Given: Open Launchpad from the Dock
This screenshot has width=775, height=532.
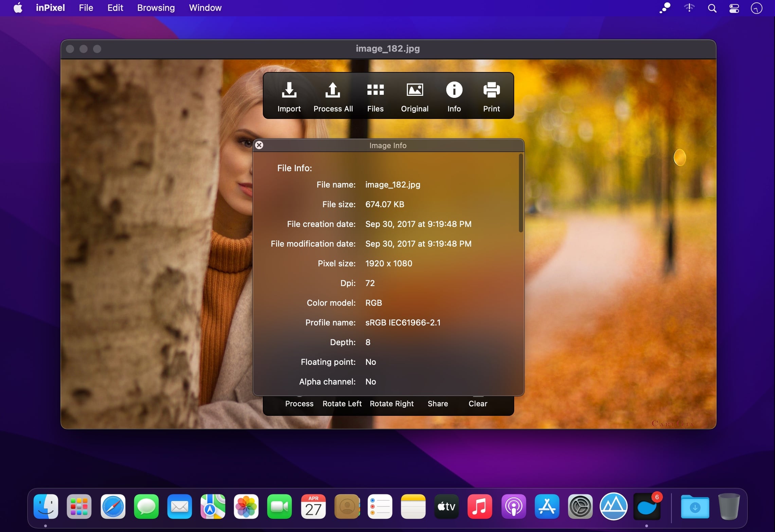Looking at the screenshot, I should (x=79, y=507).
